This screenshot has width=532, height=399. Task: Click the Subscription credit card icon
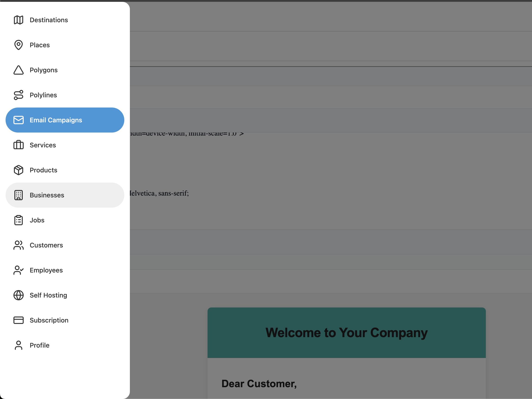click(19, 320)
